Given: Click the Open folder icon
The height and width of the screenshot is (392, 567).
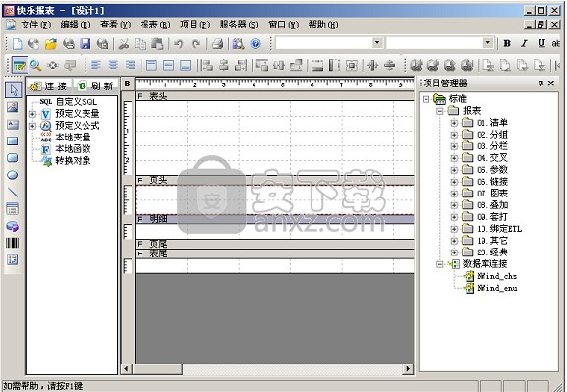Looking at the screenshot, I should click(51, 44).
